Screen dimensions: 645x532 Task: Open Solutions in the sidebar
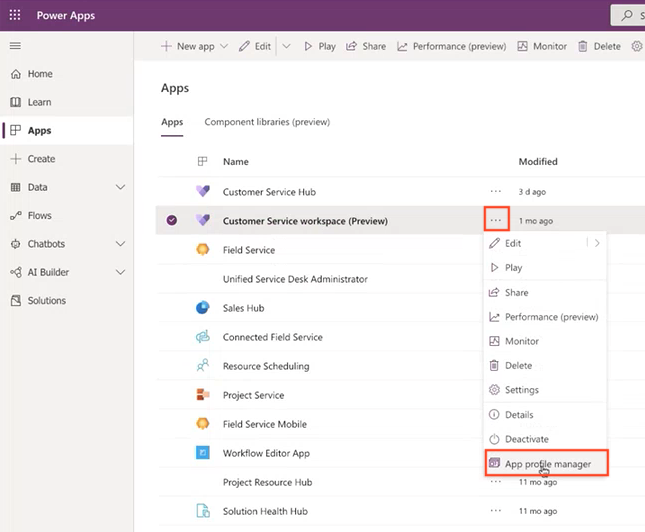tap(46, 301)
